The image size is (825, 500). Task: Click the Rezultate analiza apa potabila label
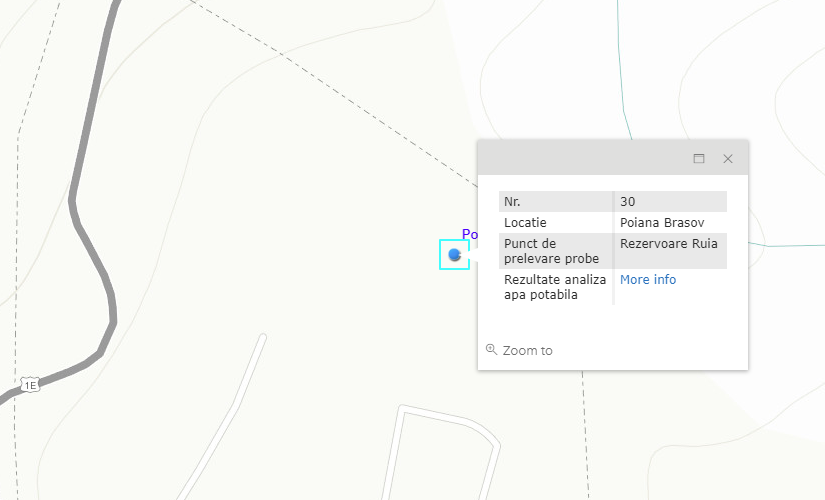[x=555, y=287]
